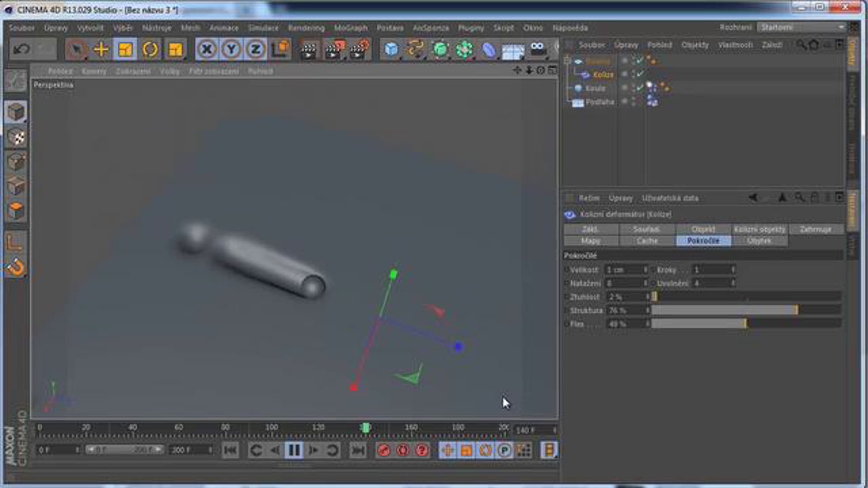Image resolution: width=868 pixels, height=488 pixels.
Task: Jump to the start of animation
Action: 230,450
